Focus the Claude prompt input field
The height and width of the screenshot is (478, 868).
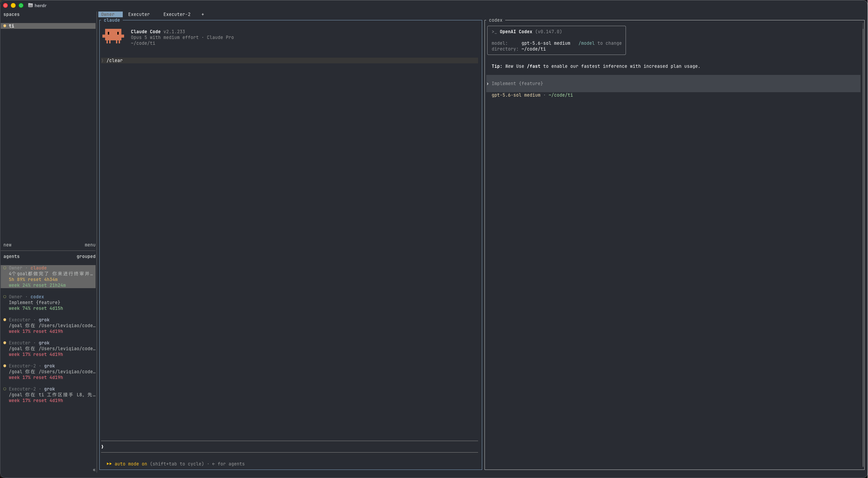[289, 446]
